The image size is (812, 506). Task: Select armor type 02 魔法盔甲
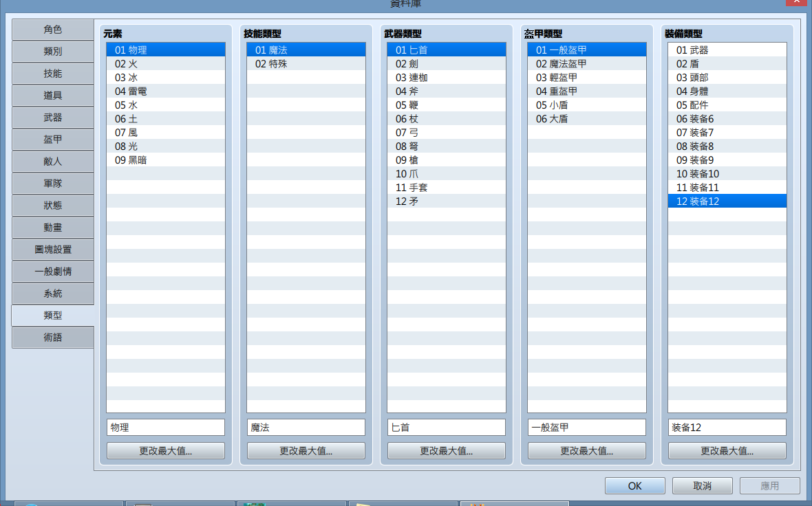(x=587, y=64)
